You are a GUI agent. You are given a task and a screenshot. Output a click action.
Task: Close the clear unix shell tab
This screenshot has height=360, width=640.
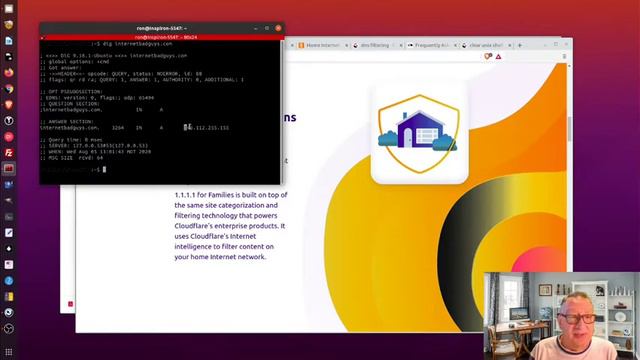click(510, 45)
